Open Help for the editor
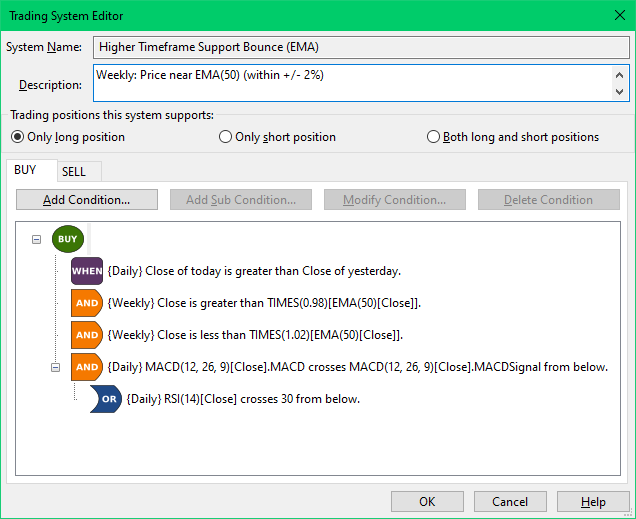 [593, 502]
